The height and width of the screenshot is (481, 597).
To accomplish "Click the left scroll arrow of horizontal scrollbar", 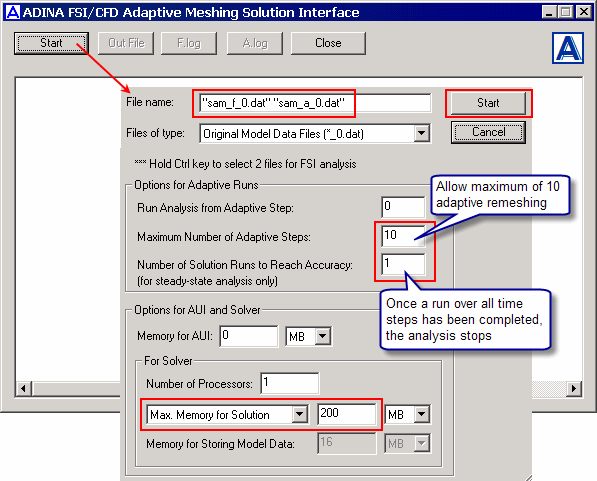I will [x=24, y=389].
